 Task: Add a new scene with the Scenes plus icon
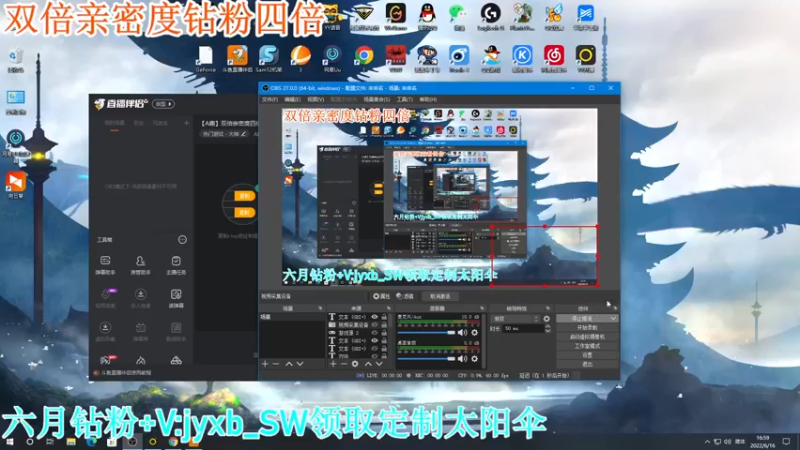[x=265, y=364]
